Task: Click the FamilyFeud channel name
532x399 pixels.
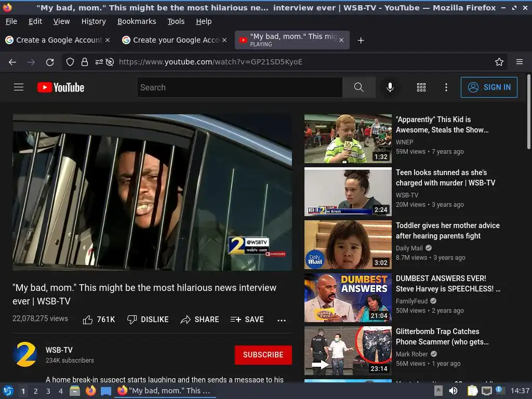Action: [x=411, y=301]
